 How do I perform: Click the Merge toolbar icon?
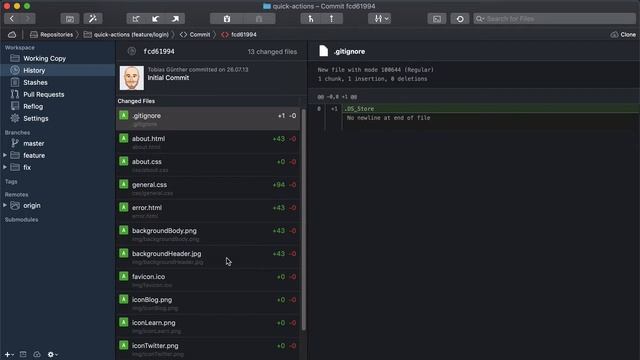click(311, 19)
